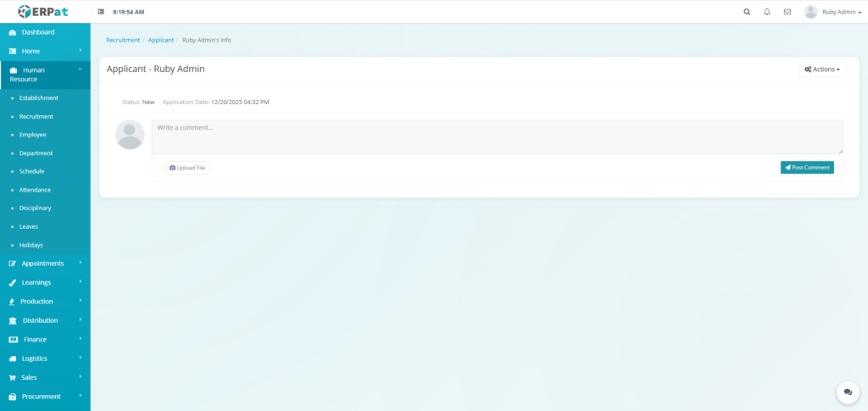Click the commenter avatar placeholder image
This screenshot has width=868, height=411.
coord(130,135)
